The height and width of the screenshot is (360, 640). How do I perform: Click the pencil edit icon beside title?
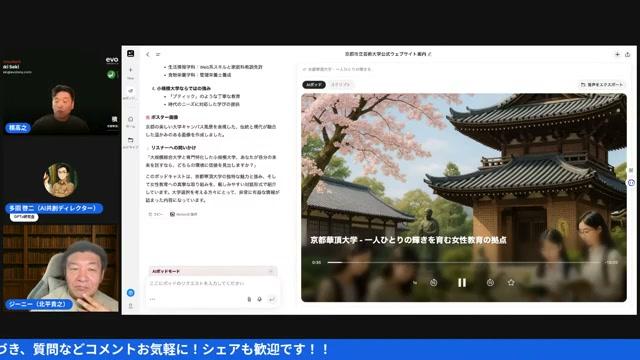click(x=430, y=54)
